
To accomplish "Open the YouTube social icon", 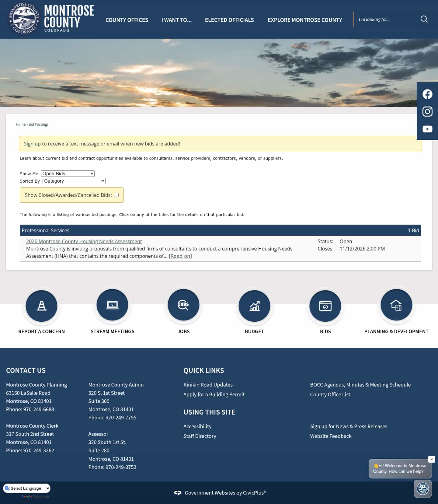I will (x=427, y=129).
